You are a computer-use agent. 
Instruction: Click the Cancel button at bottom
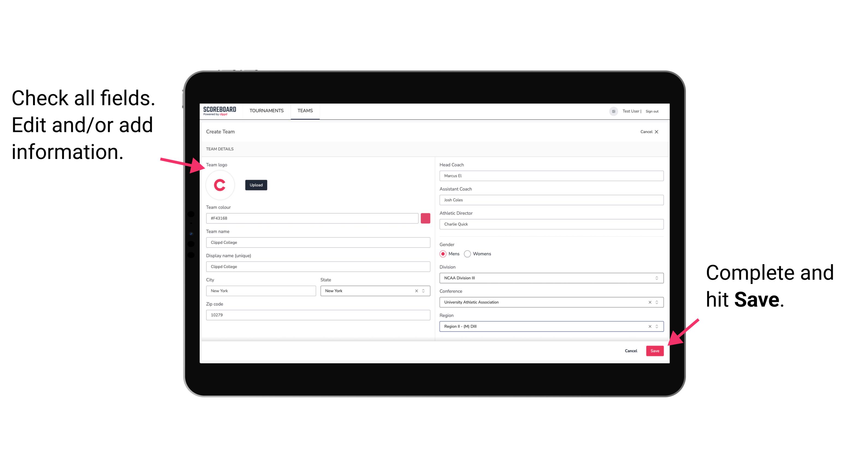coord(631,350)
